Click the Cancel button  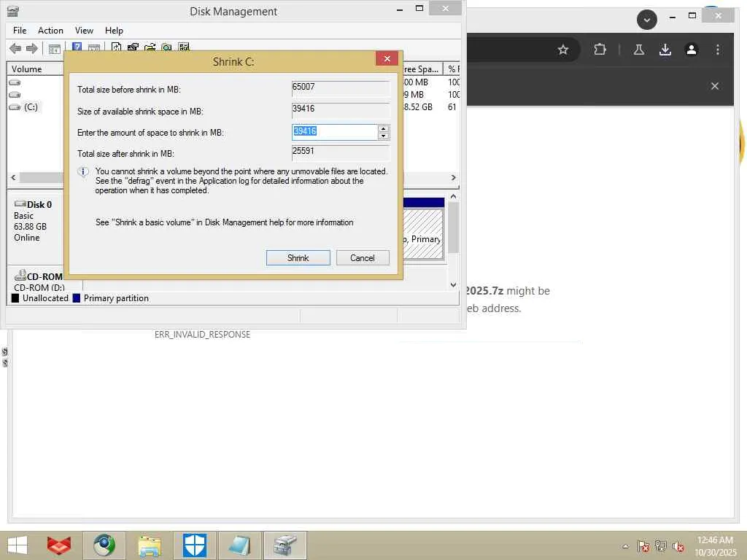pos(363,257)
